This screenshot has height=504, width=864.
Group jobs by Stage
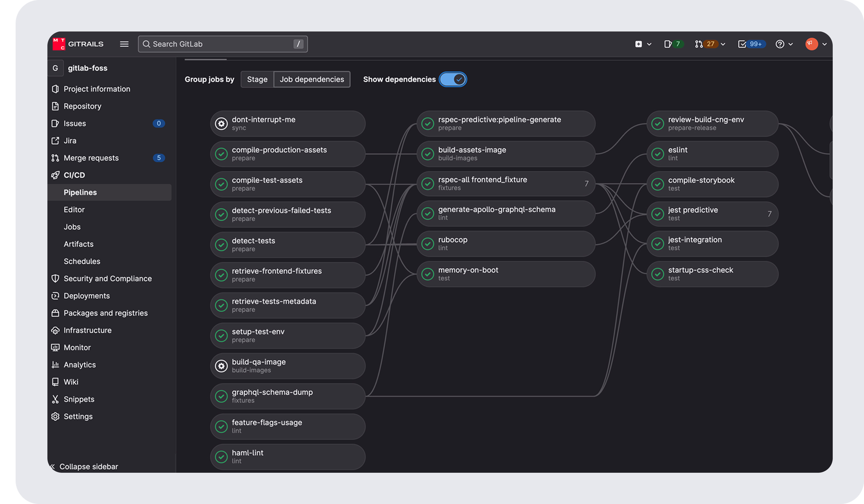(257, 80)
